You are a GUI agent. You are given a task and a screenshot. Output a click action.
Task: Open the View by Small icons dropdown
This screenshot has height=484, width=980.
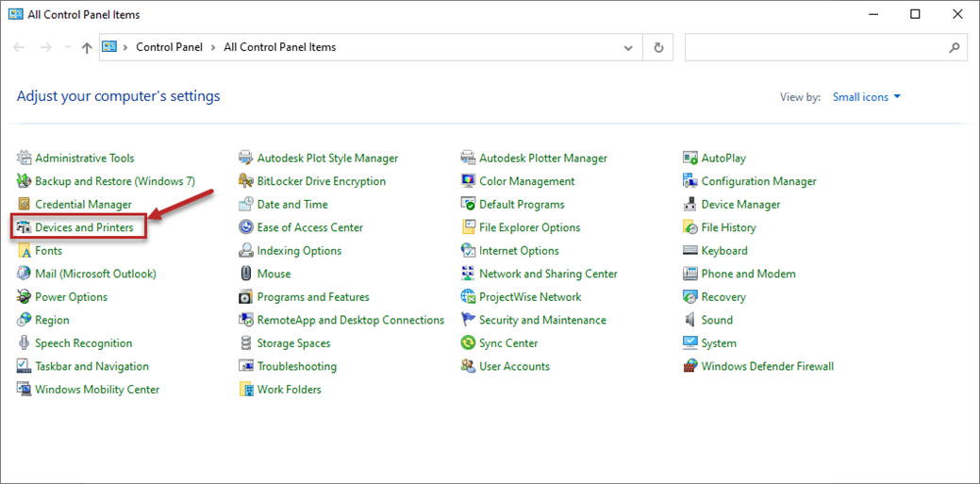[867, 97]
